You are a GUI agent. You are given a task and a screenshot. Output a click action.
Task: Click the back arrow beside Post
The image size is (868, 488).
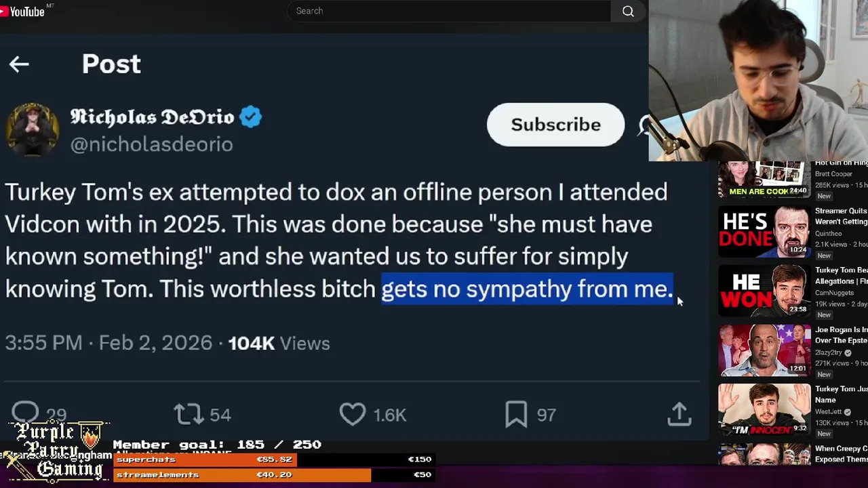(19, 64)
